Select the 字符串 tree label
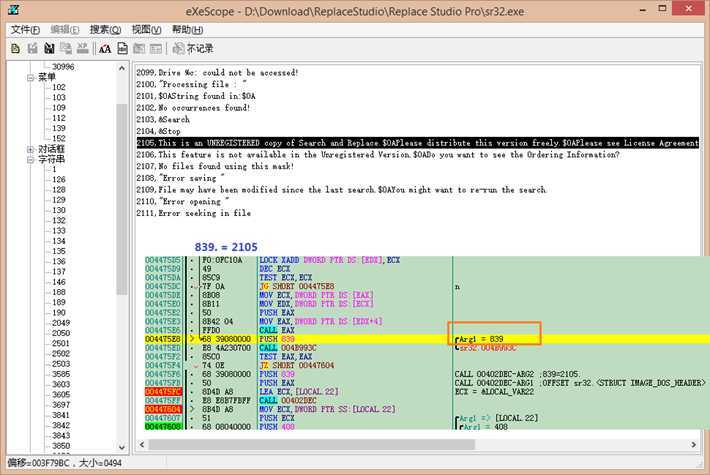The image size is (710, 475). point(51,159)
